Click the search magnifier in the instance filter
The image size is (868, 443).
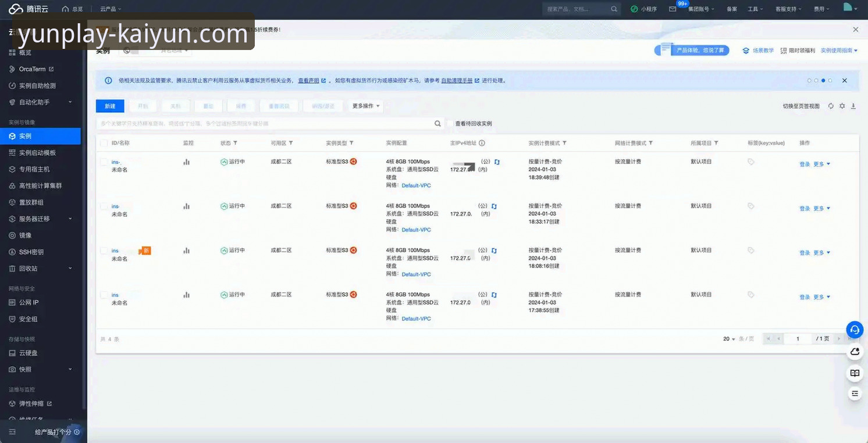[437, 124]
